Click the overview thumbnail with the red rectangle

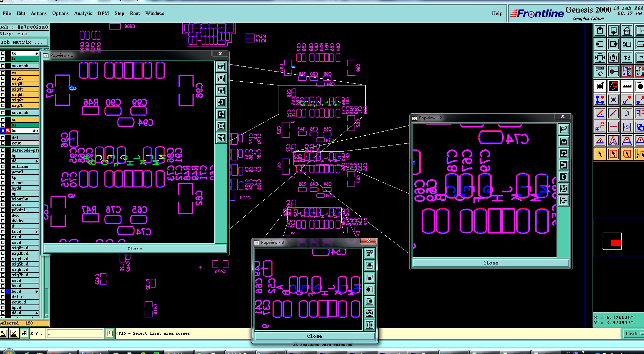tap(612, 241)
